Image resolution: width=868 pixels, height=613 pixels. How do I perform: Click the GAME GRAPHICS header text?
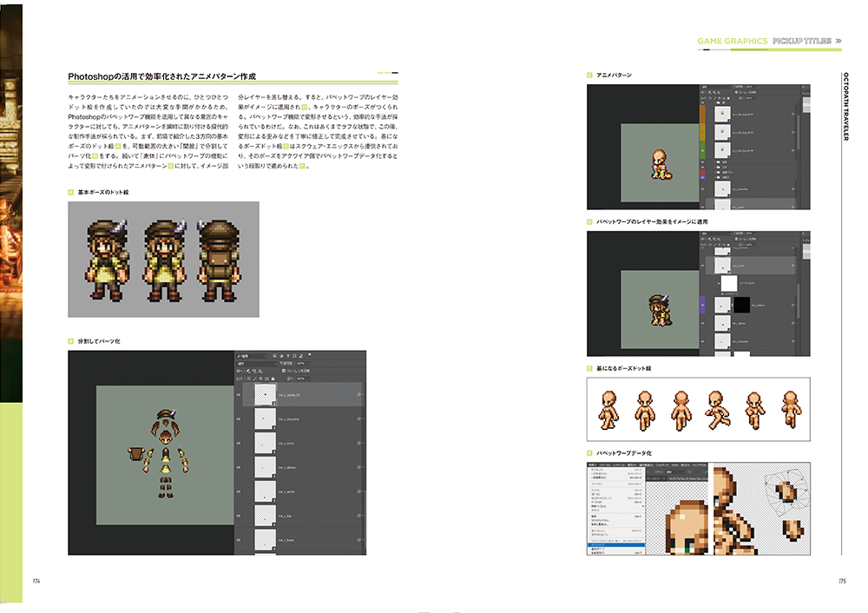733,41
